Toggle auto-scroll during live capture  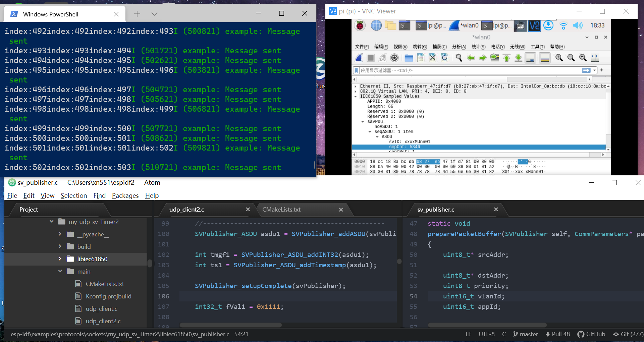click(x=531, y=58)
